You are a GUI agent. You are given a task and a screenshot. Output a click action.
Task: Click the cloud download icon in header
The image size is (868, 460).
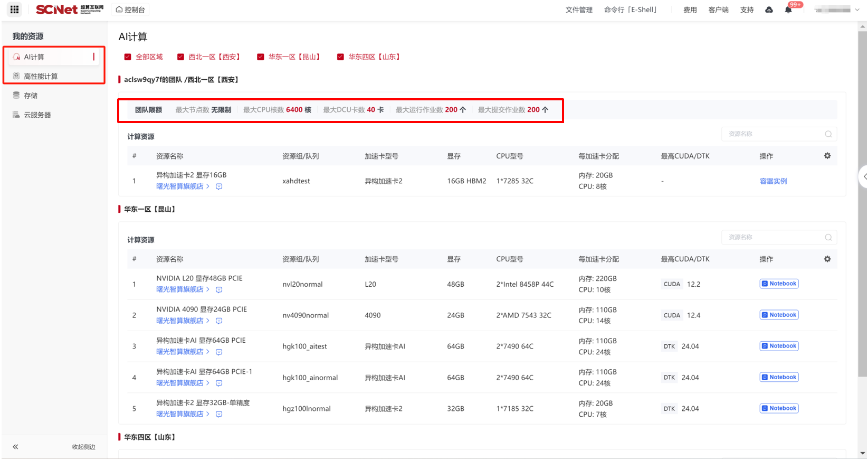769,10
